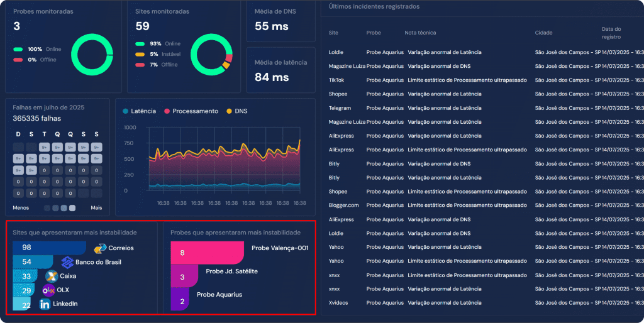This screenshot has height=323, width=644.
Task: Open the TikTok incident row
Action: 486,80
